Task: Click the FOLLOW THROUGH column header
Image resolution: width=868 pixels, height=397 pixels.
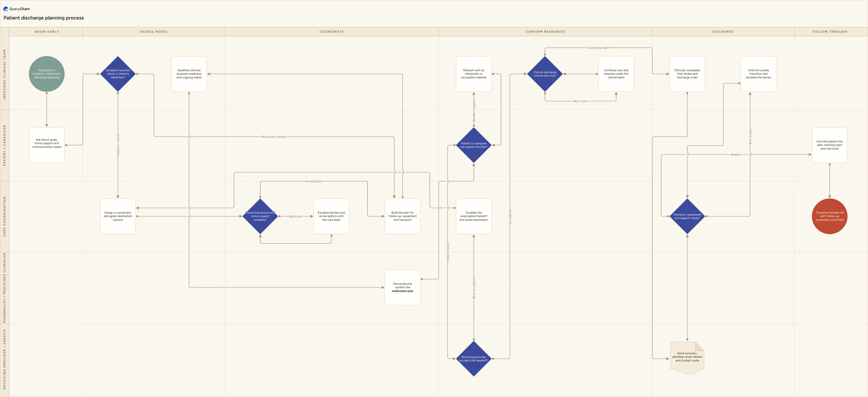Action: click(830, 32)
